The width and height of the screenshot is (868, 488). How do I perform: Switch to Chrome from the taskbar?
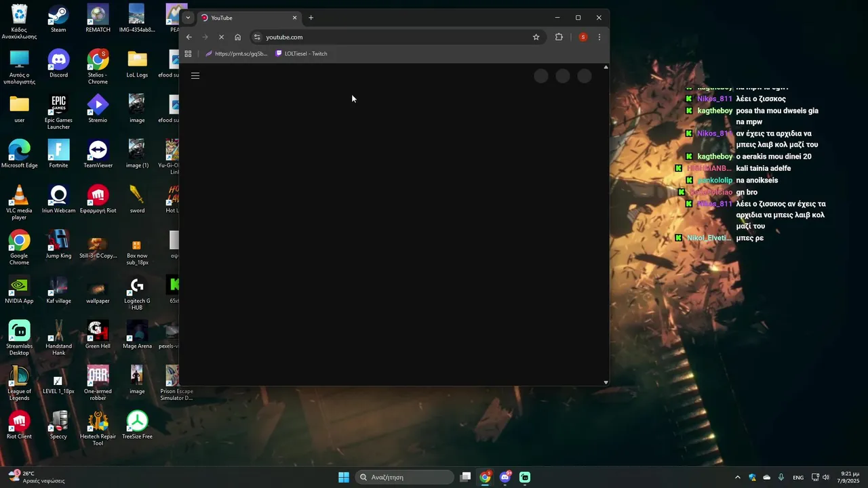(485, 477)
